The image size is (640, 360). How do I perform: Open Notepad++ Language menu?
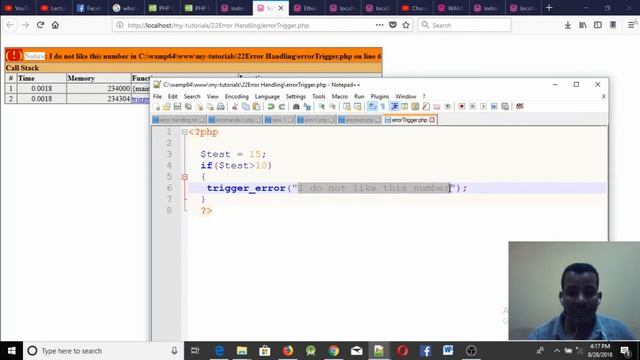[267, 96]
